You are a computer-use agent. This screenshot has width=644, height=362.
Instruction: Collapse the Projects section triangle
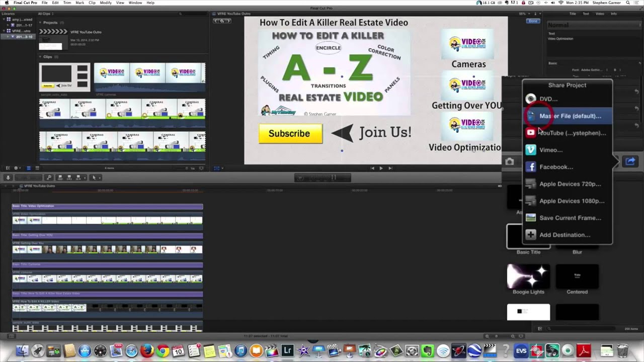point(41,23)
